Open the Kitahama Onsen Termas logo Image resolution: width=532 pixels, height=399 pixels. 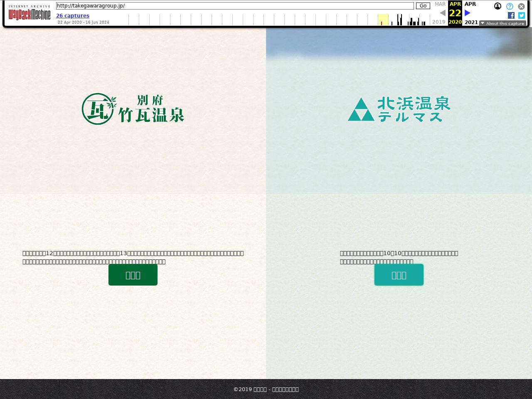(x=399, y=109)
